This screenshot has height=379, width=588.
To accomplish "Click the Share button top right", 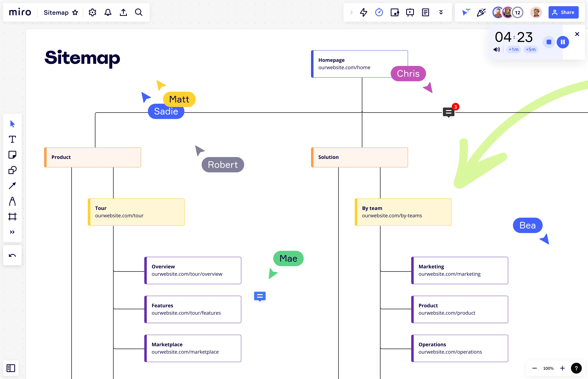I will click(564, 12).
